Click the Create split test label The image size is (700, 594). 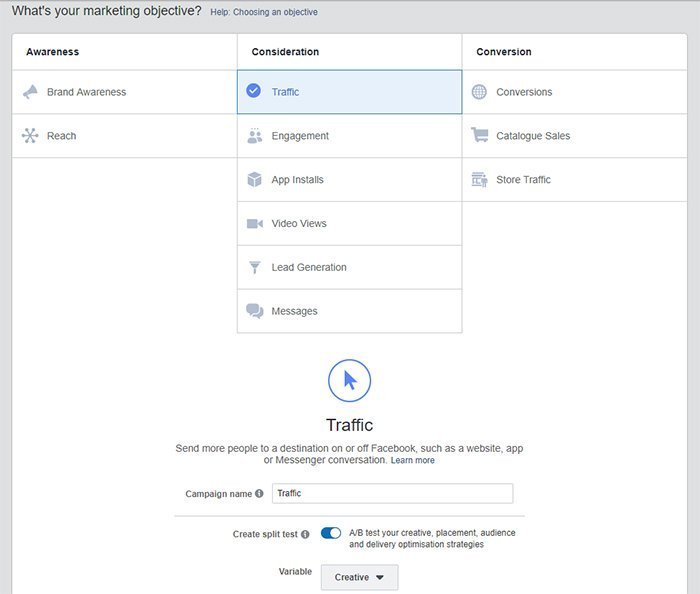[265, 534]
